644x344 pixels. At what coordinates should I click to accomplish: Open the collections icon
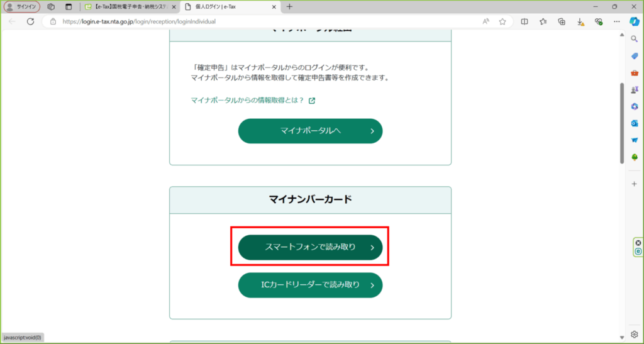pos(562,21)
